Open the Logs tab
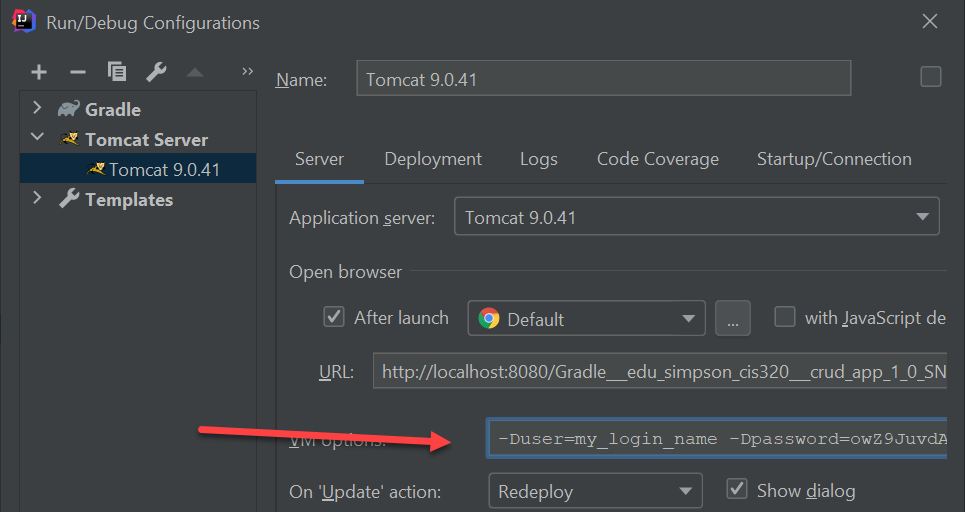This screenshot has height=512, width=965. click(539, 159)
